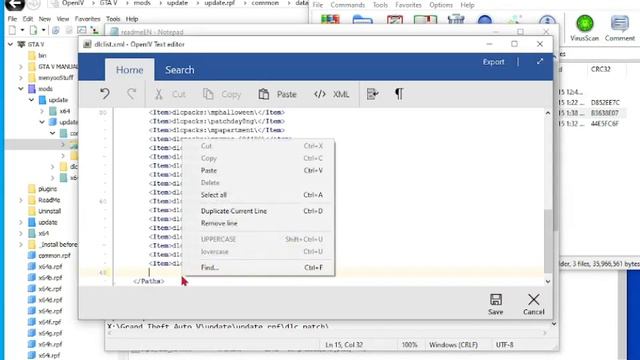Select common.rpf in the tree
This screenshot has height=360, width=640.
coord(49,256)
